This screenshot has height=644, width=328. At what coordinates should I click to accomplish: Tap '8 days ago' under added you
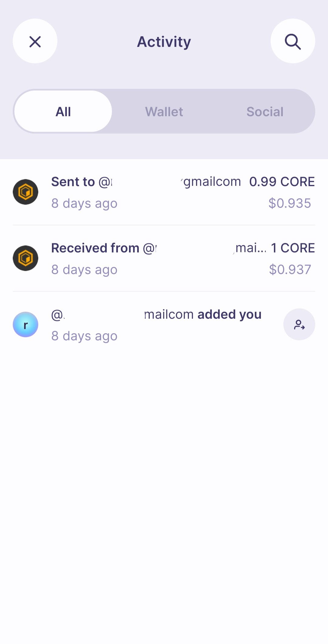click(x=84, y=336)
